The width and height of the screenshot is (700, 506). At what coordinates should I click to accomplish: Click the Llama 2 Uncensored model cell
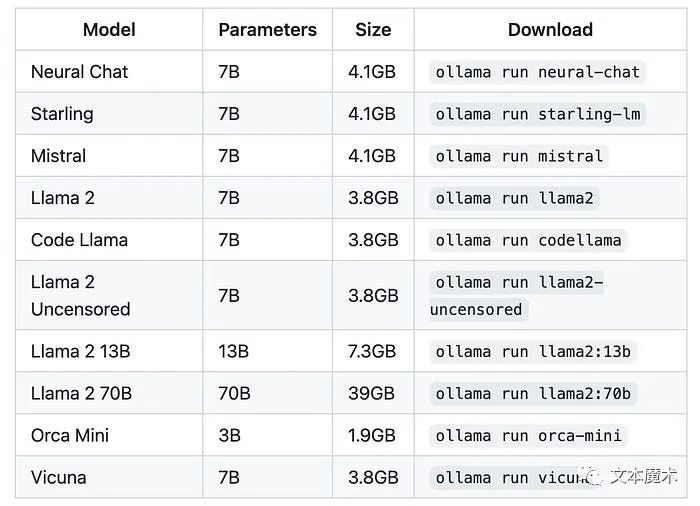click(80, 296)
